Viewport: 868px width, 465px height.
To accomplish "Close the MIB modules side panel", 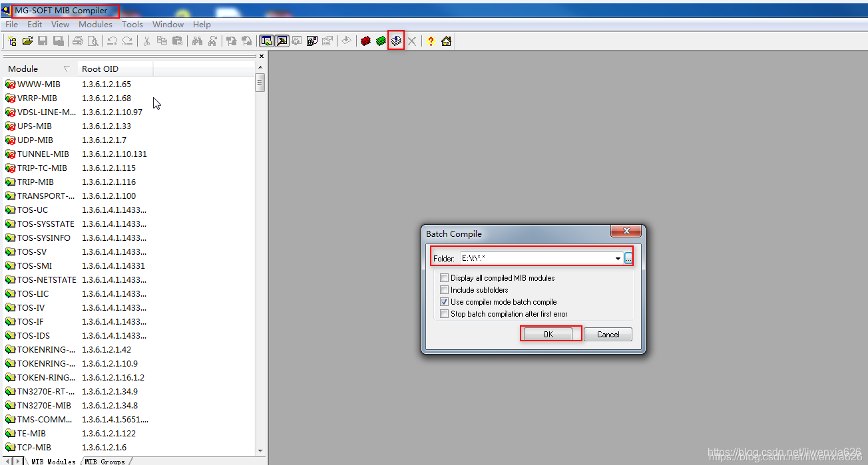I will coord(261,57).
